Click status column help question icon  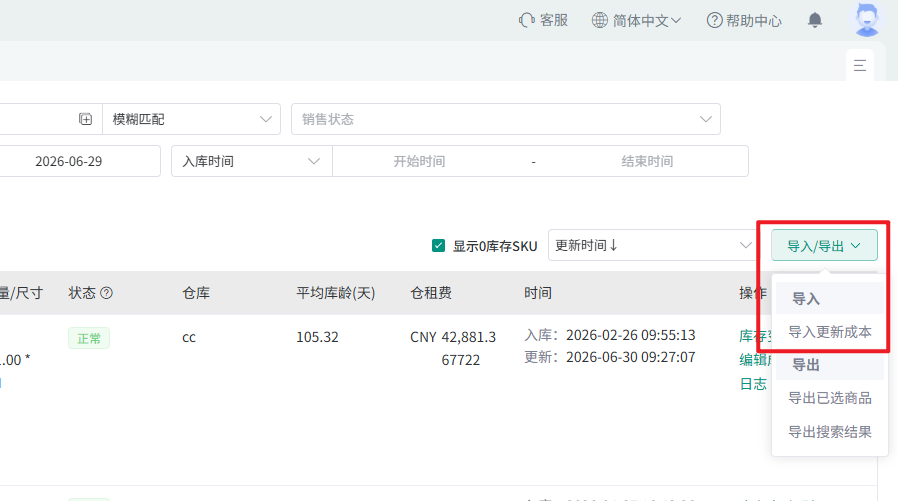(x=107, y=293)
